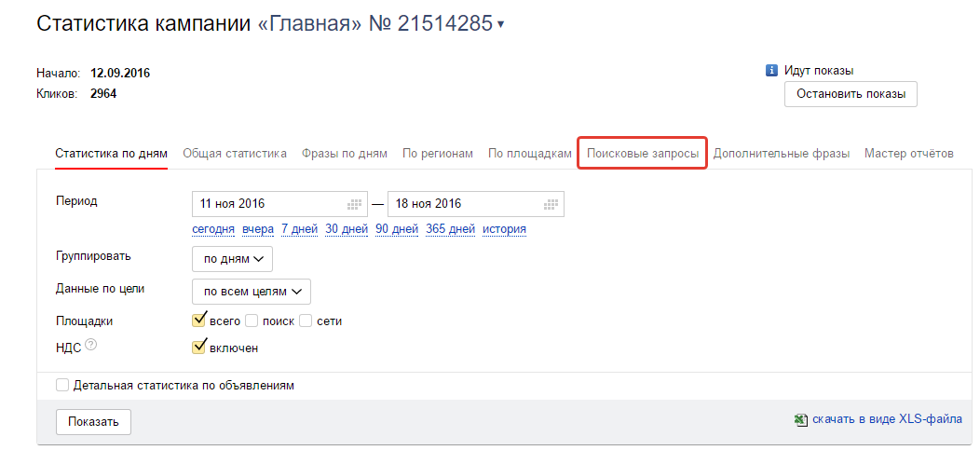The width and height of the screenshot is (980, 464).
Task: Open the по всем целям dropdown
Action: tap(252, 292)
